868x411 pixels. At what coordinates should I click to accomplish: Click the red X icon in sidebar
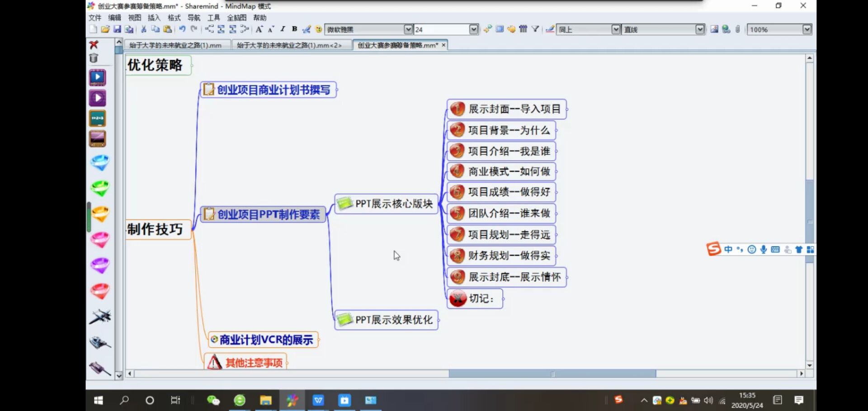(x=94, y=44)
